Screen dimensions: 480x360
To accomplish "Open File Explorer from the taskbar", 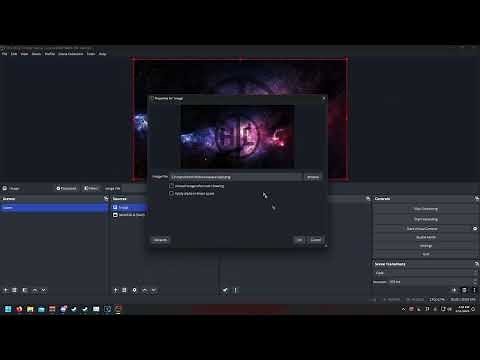I will [x=30, y=309].
